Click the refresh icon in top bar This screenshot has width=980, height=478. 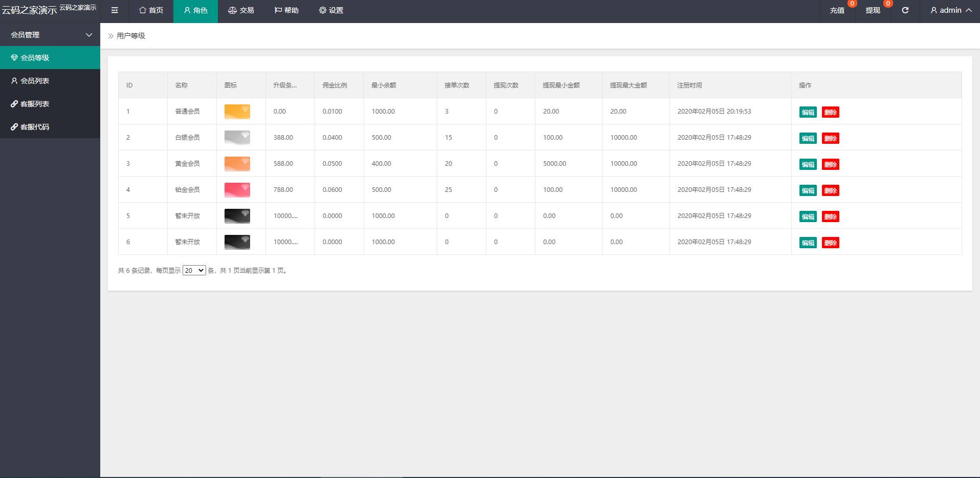904,10
